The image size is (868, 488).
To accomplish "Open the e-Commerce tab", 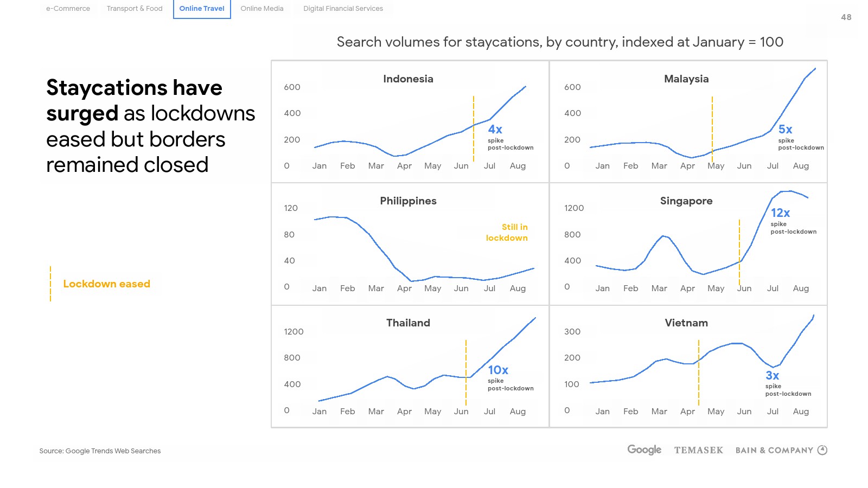I will click(68, 9).
